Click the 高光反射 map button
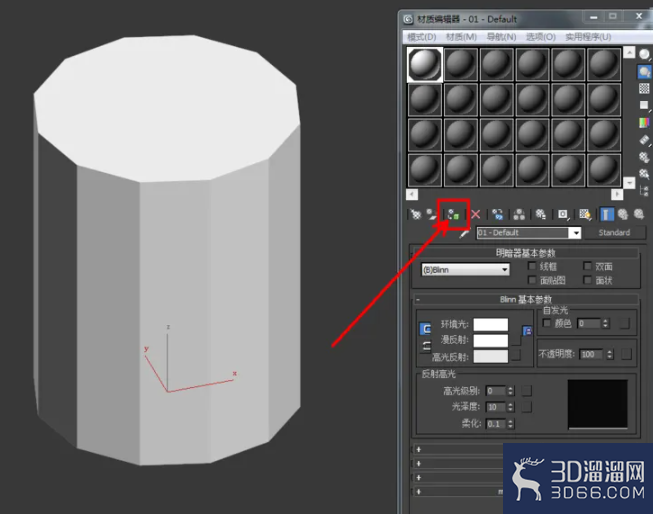Screen dimensions: 653x514 [516, 355]
